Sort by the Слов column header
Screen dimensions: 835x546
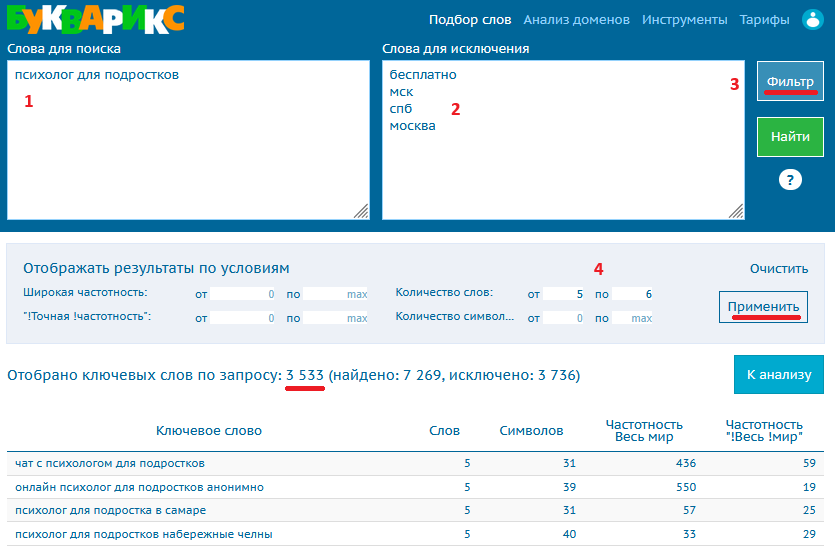point(445,431)
